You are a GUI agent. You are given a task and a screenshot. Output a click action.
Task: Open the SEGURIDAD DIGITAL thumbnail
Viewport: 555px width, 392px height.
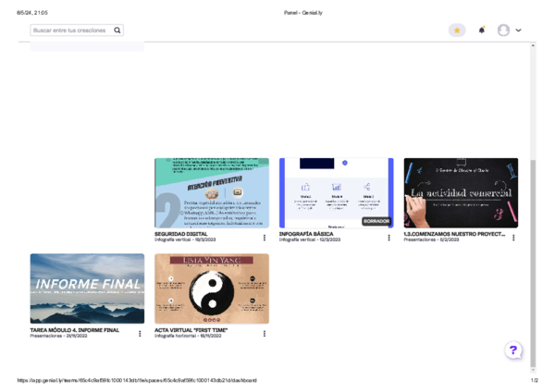(x=212, y=192)
